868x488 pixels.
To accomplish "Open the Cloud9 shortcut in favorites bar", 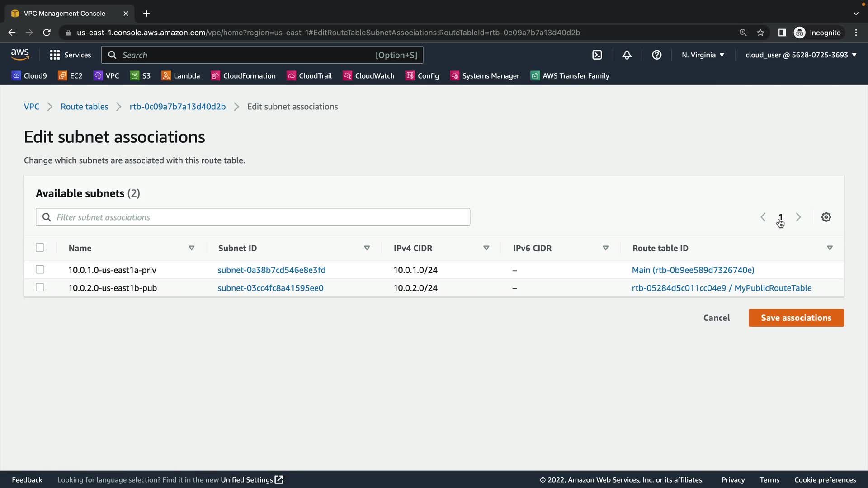I will point(30,76).
